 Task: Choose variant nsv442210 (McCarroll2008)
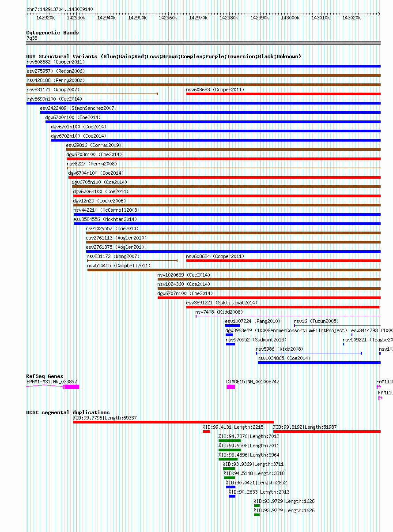coord(106,210)
